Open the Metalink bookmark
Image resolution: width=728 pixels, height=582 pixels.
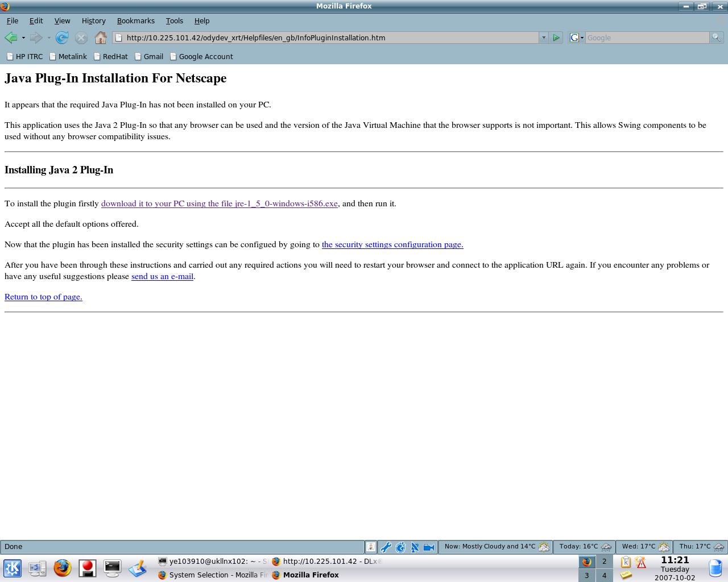pyautogui.click(x=68, y=56)
